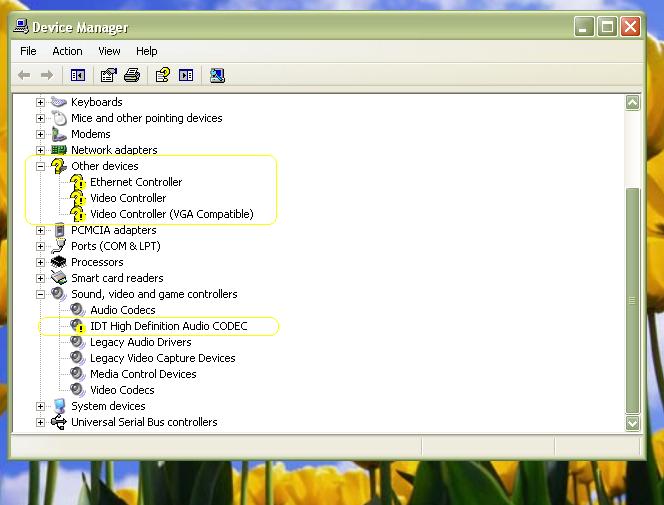Expand the Processors node

click(x=40, y=262)
